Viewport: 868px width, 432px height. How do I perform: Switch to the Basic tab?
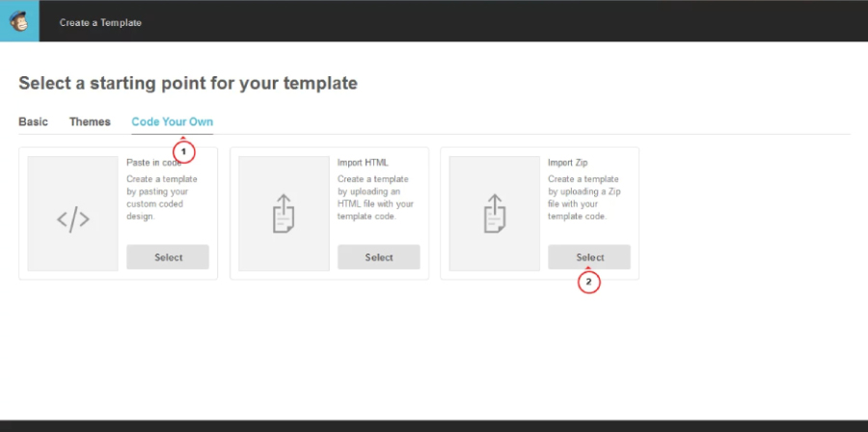coord(33,121)
